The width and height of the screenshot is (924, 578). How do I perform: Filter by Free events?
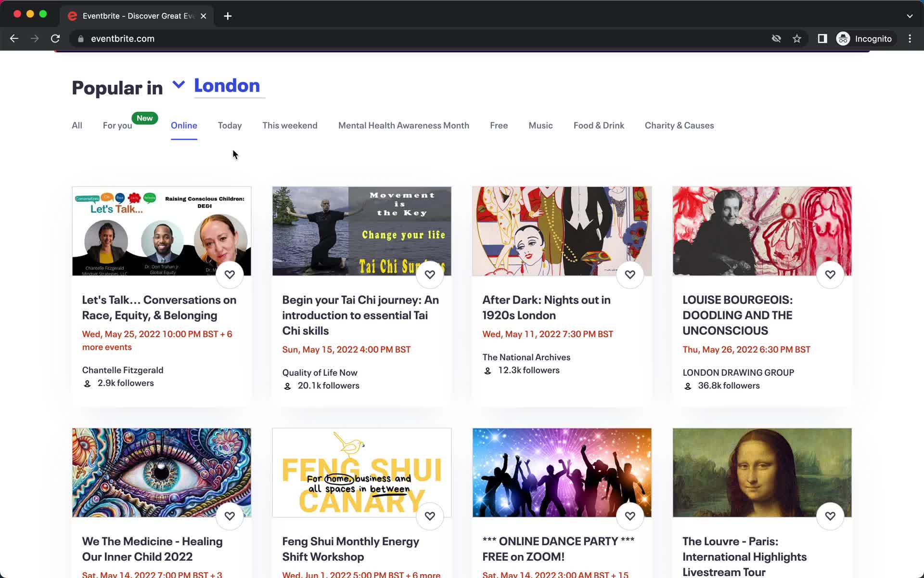[x=499, y=125]
